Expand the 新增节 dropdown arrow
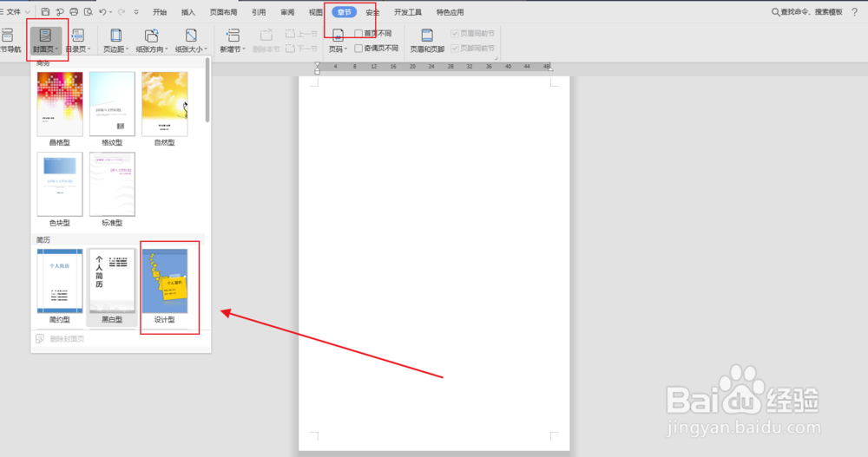The image size is (868, 457). coord(244,49)
